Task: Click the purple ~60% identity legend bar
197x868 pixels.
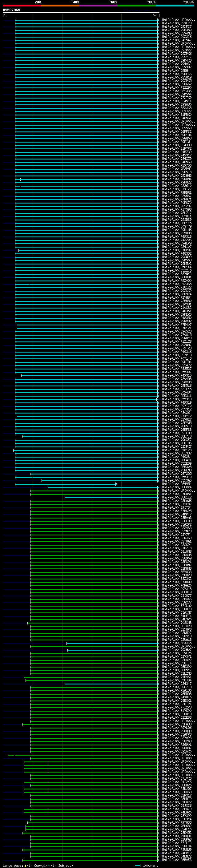Action: pyautogui.click(x=99, y=6)
